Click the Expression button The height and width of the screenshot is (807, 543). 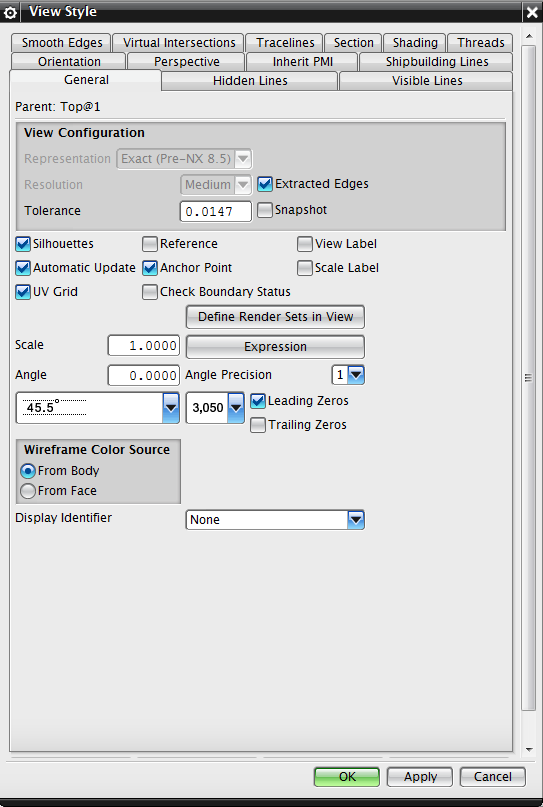(275, 347)
